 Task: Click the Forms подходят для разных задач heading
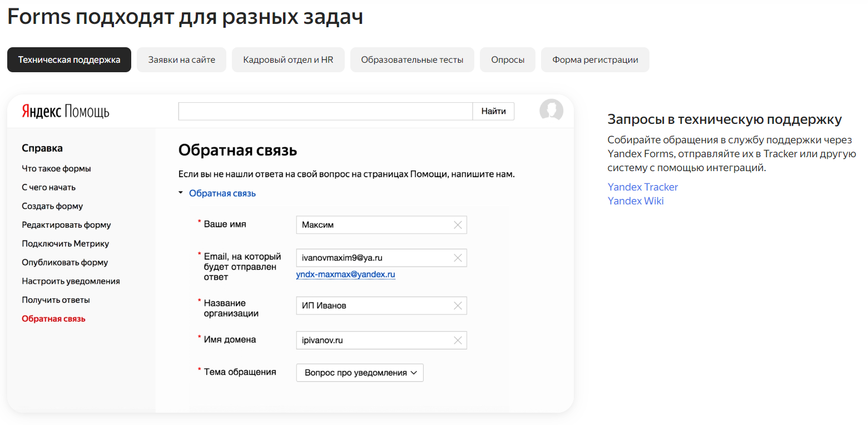point(185,17)
